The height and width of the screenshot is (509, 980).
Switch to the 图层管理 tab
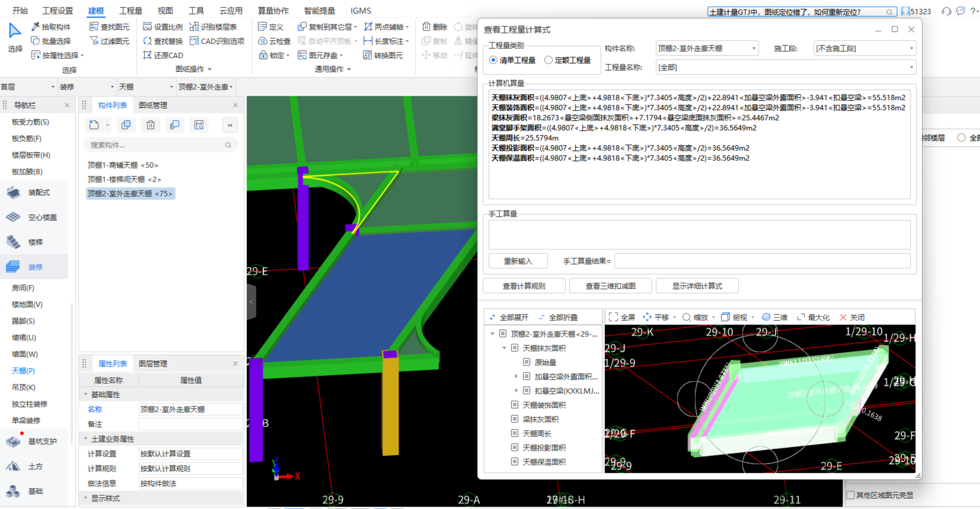(153, 364)
